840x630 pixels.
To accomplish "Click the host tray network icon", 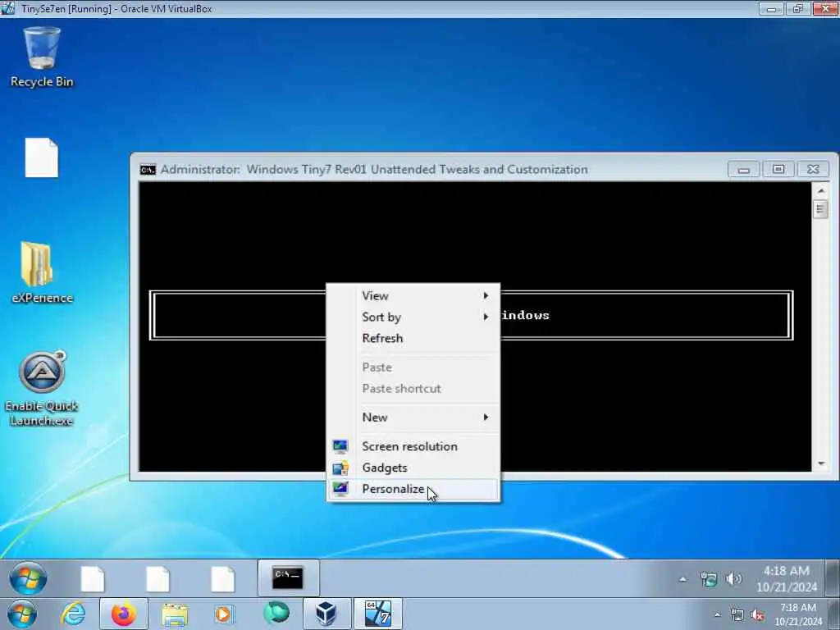I will tap(737, 615).
